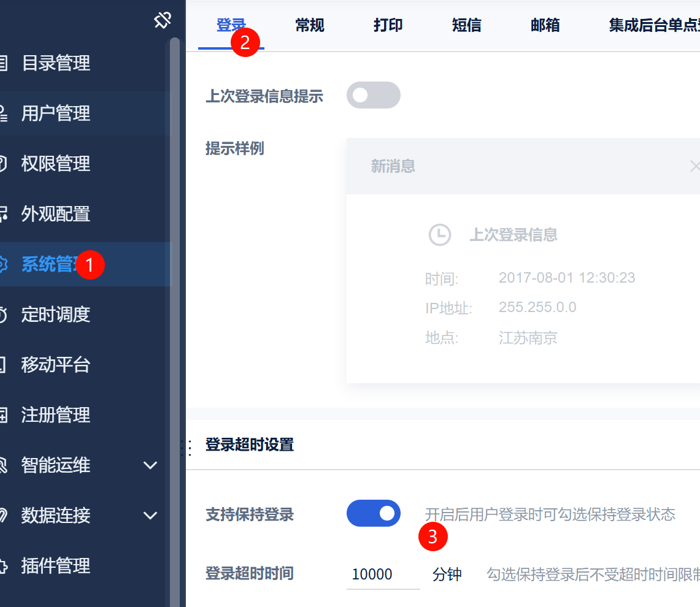Open 权限管理 in the sidebar

[56, 164]
